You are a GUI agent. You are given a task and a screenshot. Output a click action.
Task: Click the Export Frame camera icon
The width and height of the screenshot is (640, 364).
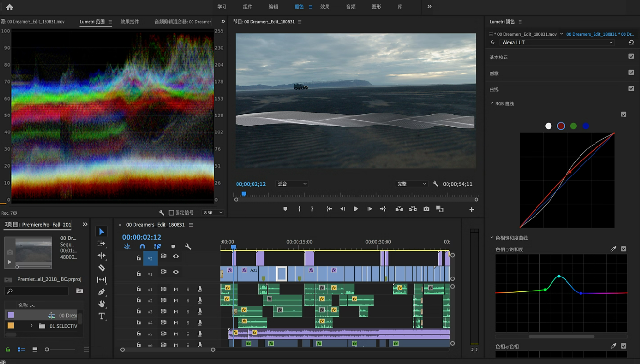click(426, 209)
